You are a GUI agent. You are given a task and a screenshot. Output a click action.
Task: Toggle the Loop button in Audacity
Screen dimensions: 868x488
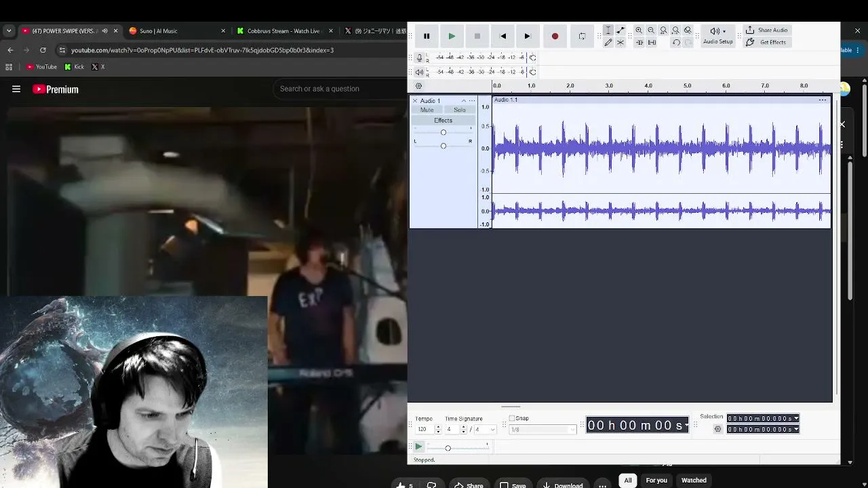[x=582, y=36]
